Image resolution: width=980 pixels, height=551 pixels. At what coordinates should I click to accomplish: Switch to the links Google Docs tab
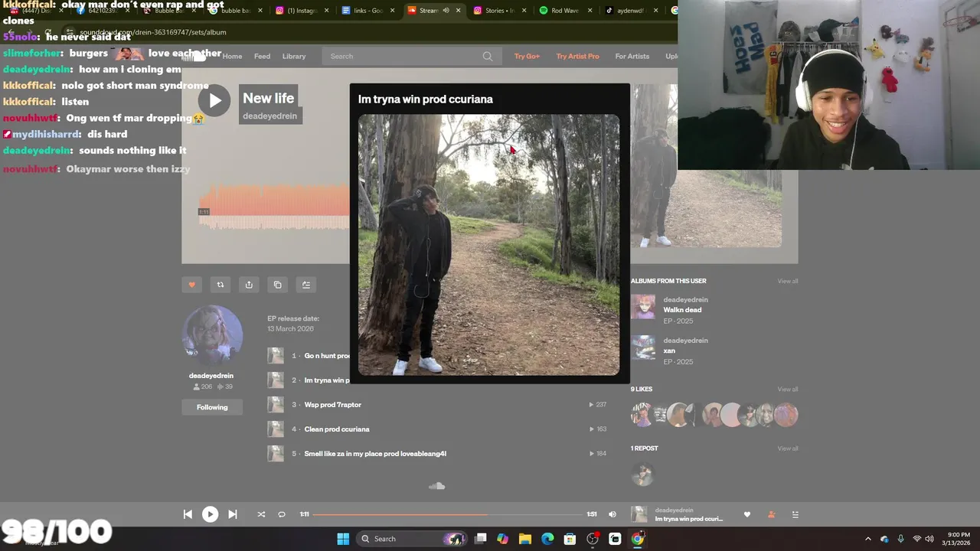coord(363,11)
